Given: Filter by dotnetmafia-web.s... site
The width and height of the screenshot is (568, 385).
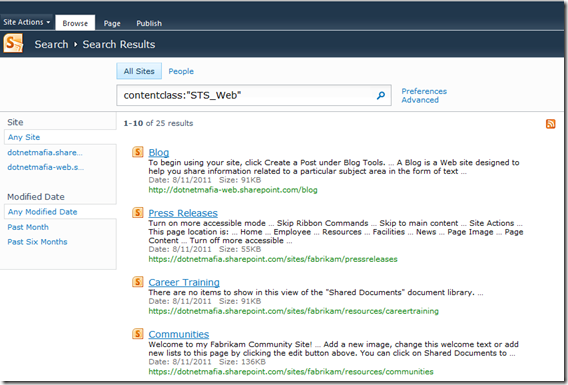Looking at the screenshot, I should (x=46, y=167).
